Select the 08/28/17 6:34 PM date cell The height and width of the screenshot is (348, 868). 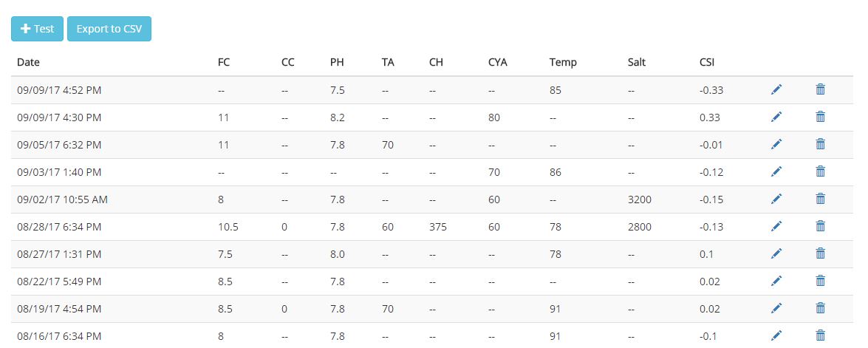pos(59,226)
